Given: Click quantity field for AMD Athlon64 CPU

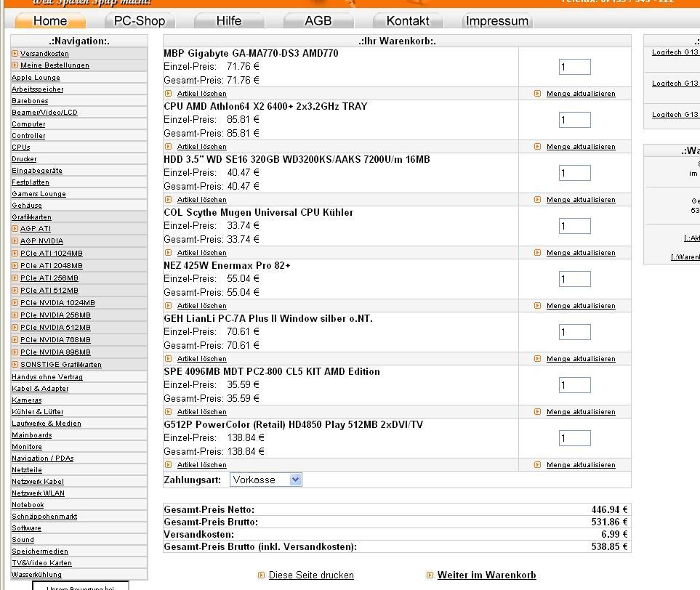Looking at the screenshot, I should pos(574,120).
